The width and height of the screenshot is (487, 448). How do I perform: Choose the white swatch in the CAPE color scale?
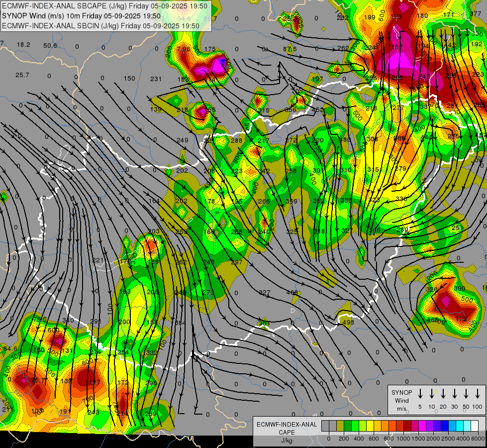click(x=474, y=426)
